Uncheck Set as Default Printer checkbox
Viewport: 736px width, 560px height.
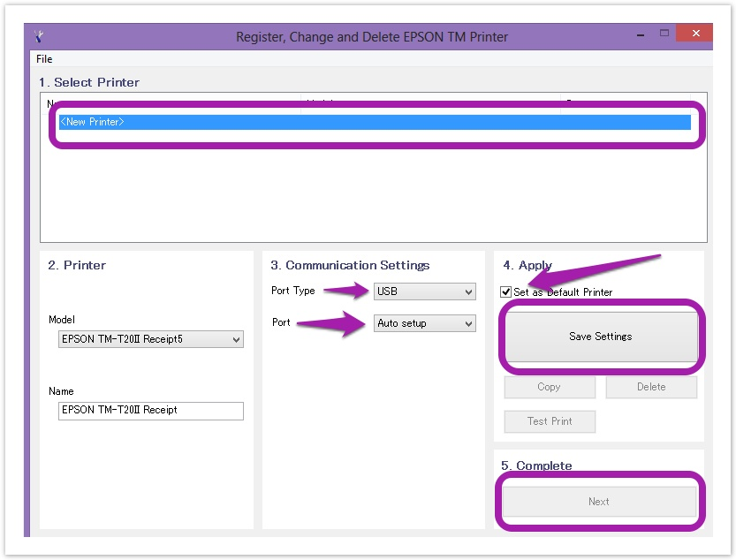pyautogui.click(x=506, y=292)
